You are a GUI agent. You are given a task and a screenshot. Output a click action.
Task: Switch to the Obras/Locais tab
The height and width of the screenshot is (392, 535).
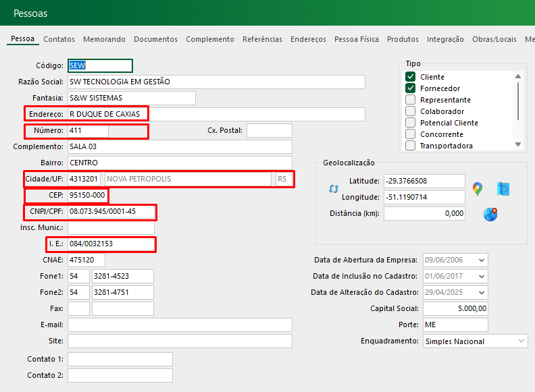pos(494,39)
